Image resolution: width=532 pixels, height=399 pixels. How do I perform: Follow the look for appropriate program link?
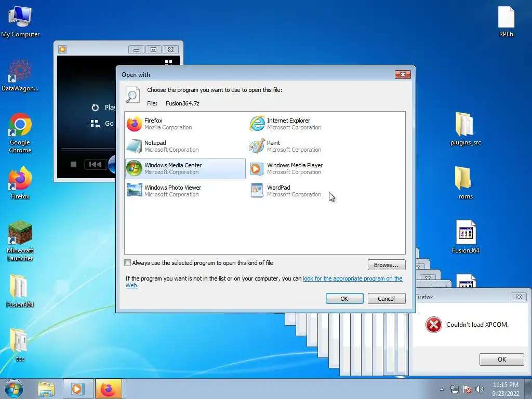pyautogui.click(x=353, y=278)
